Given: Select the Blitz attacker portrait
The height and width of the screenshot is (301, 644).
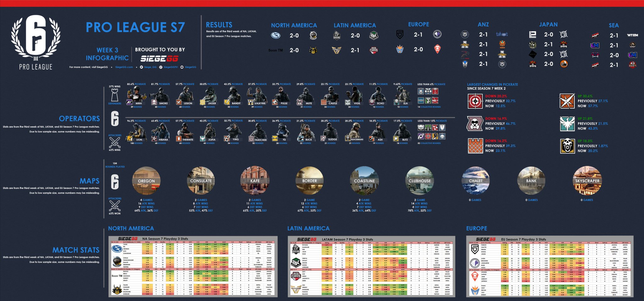Looking at the screenshot, I should [x=402, y=132].
